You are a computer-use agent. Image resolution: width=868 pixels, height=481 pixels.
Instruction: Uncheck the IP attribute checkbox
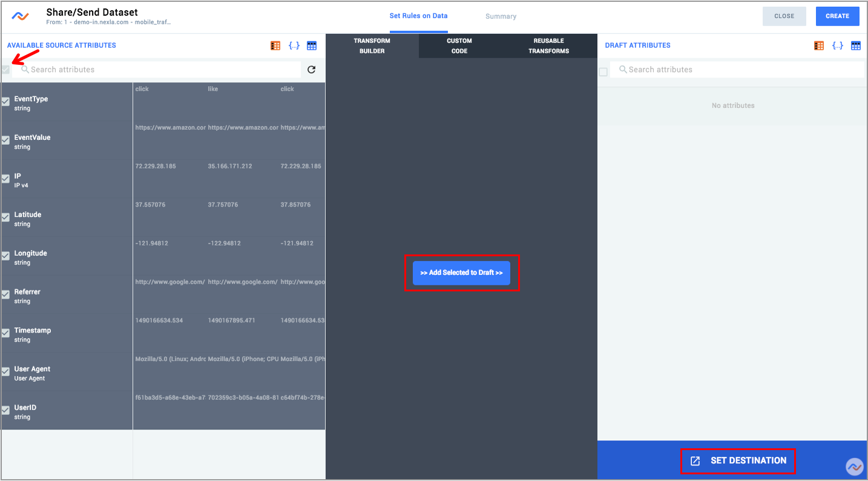[x=5, y=179]
